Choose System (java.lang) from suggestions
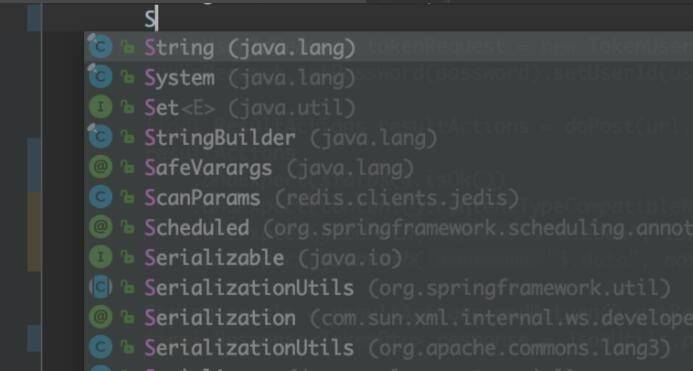This screenshot has width=693, height=371. pyautogui.click(x=388, y=77)
